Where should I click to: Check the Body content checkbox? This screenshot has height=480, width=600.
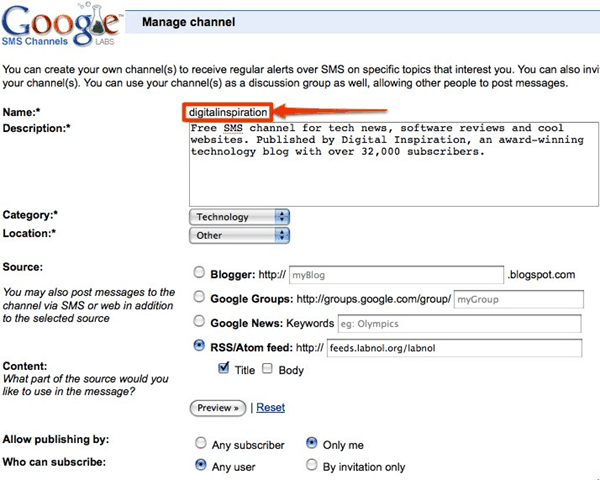coord(267,369)
